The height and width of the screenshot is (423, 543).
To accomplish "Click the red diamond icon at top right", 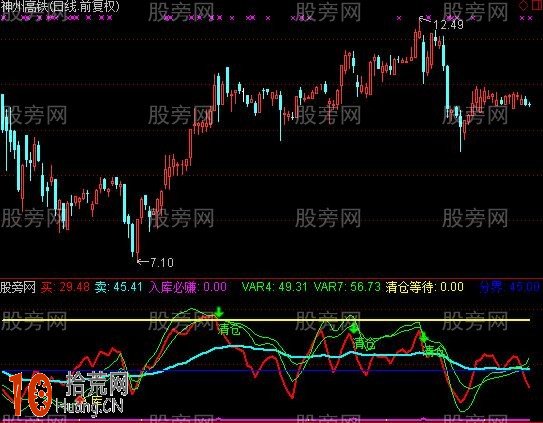I will 523,5.
